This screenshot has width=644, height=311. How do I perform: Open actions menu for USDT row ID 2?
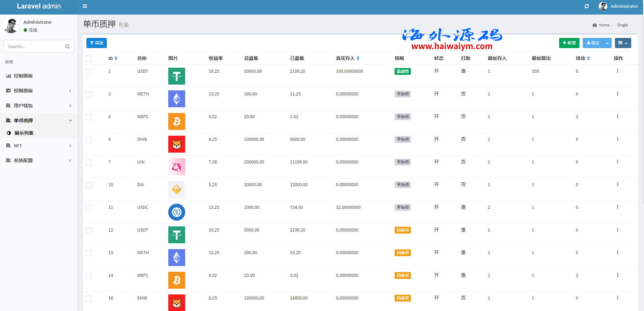pos(617,71)
